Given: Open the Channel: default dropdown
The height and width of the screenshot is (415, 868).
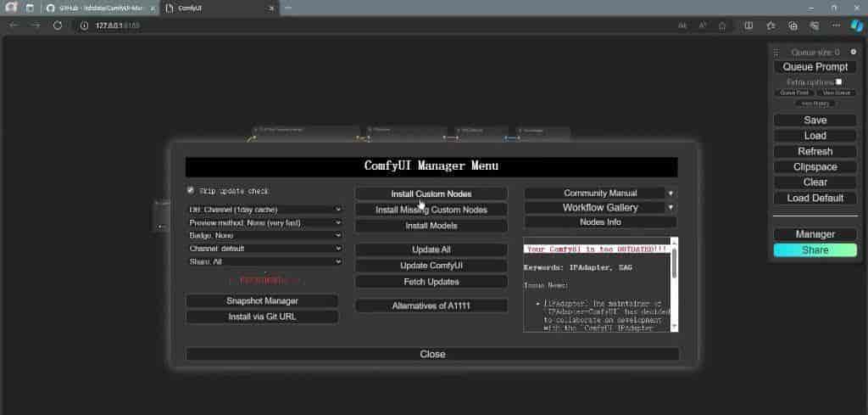Looking at the screenshot, I should coord(264,248).
